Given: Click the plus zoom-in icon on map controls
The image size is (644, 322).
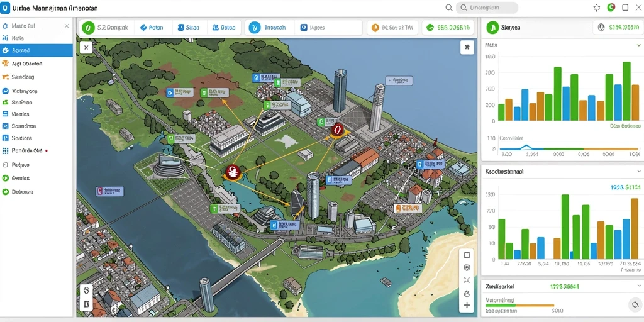Looking at the screenshot, I should click(467, 305).
